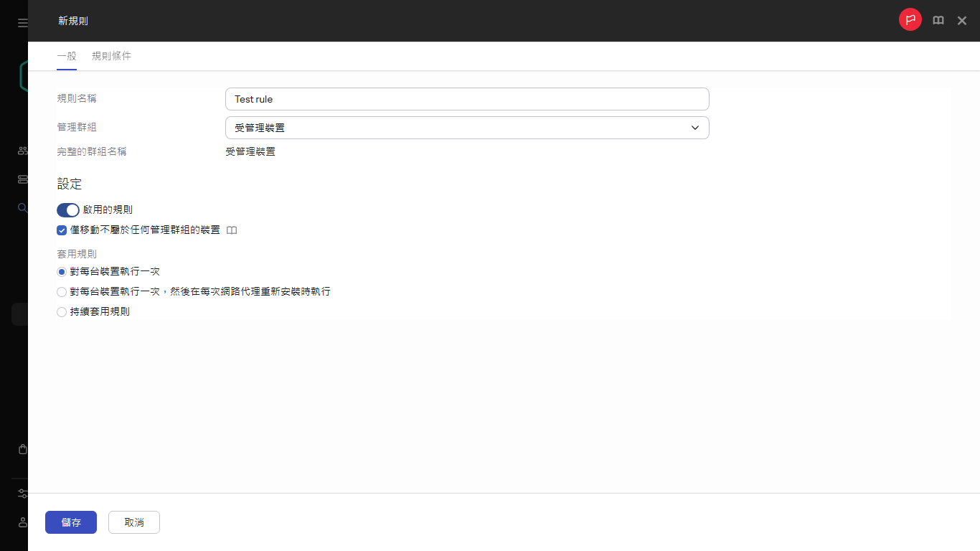Disable the 啟用的規則 toggle switch
The height and width of the screenshot is (551, 980).
click(67, 209)
